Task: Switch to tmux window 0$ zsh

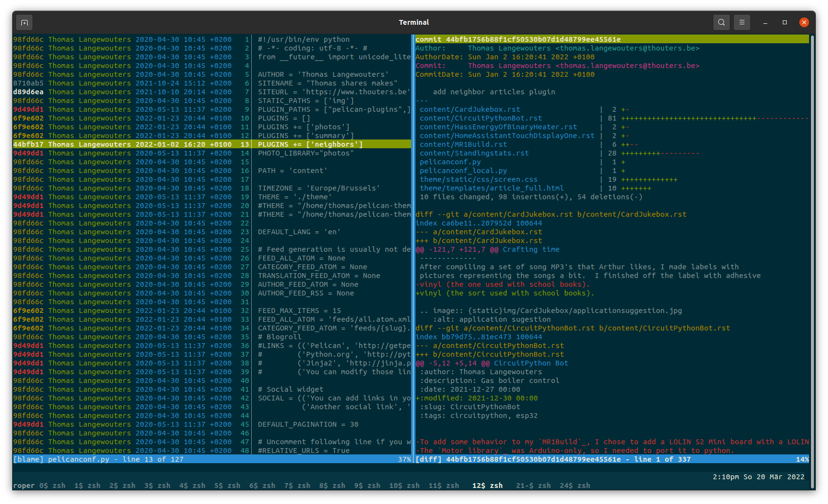Action: click(52, 486)
